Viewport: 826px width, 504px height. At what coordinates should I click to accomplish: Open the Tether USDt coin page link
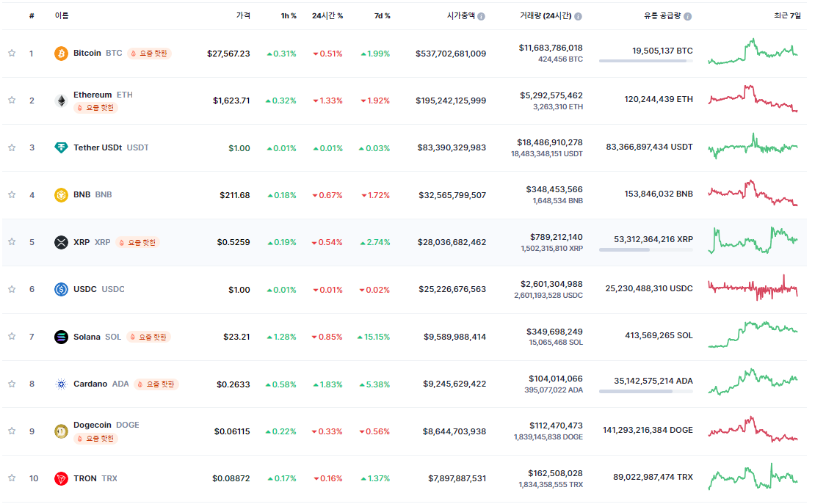[111, 147]
